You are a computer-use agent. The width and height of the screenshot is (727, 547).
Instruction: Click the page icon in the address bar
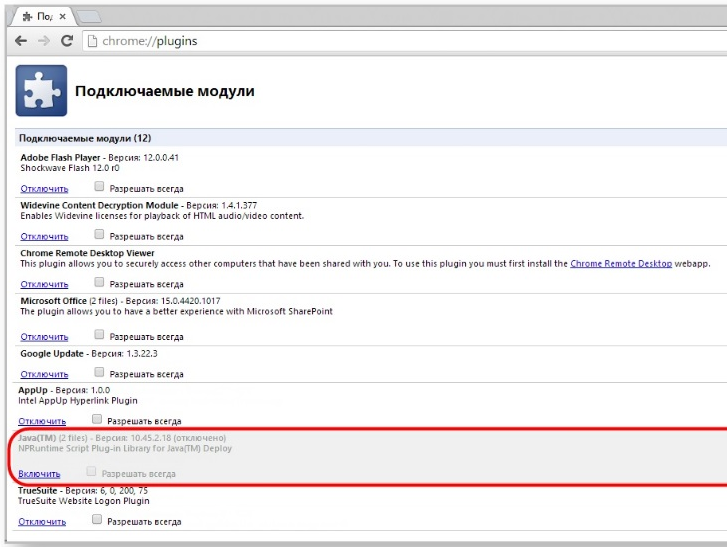(92, 41)
